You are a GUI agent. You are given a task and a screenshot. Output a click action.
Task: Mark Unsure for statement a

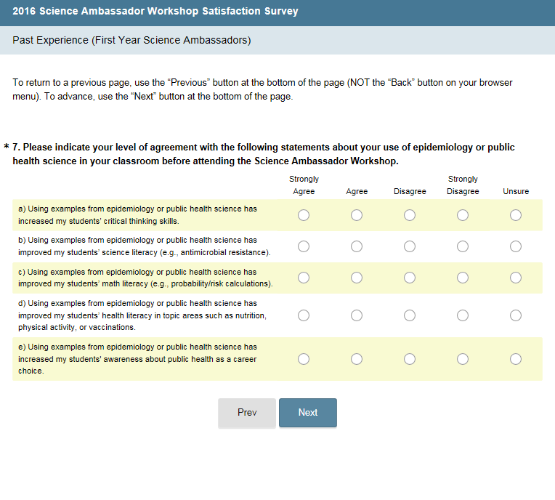pos(515,215)
